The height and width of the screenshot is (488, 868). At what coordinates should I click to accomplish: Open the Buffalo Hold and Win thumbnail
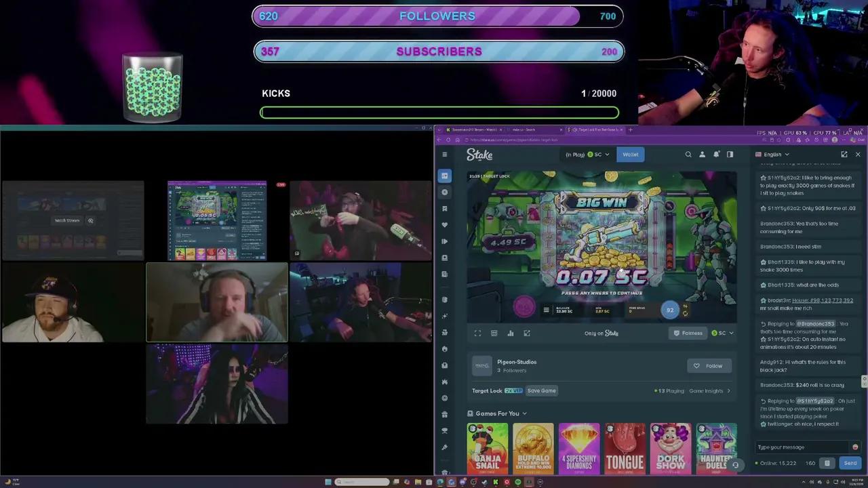533,449
